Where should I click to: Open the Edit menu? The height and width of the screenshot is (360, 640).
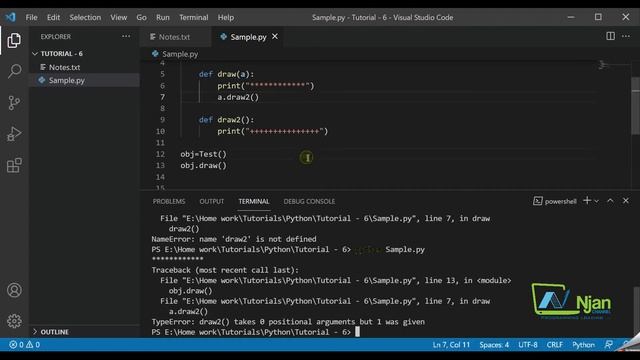tap(53, 18)
